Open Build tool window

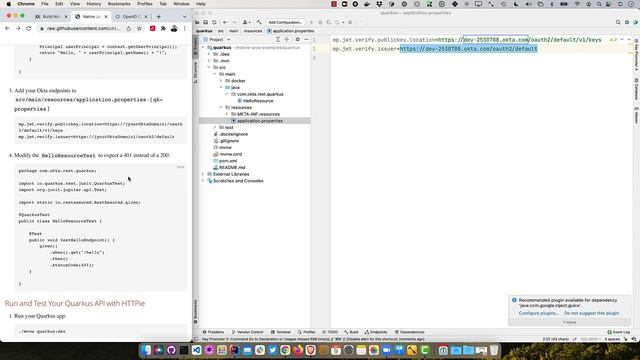351,332
